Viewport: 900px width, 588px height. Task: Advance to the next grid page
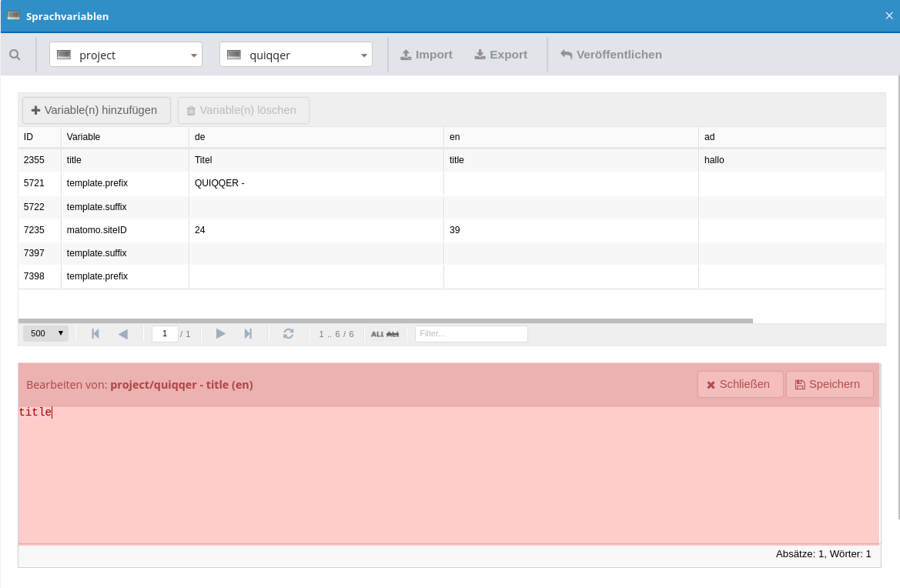[220, 333]
